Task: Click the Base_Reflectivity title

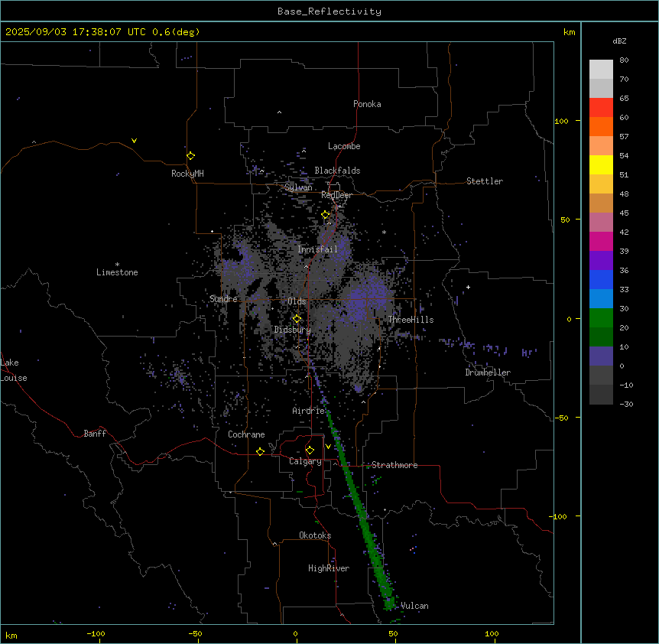Action: click(x=329, y=11)
